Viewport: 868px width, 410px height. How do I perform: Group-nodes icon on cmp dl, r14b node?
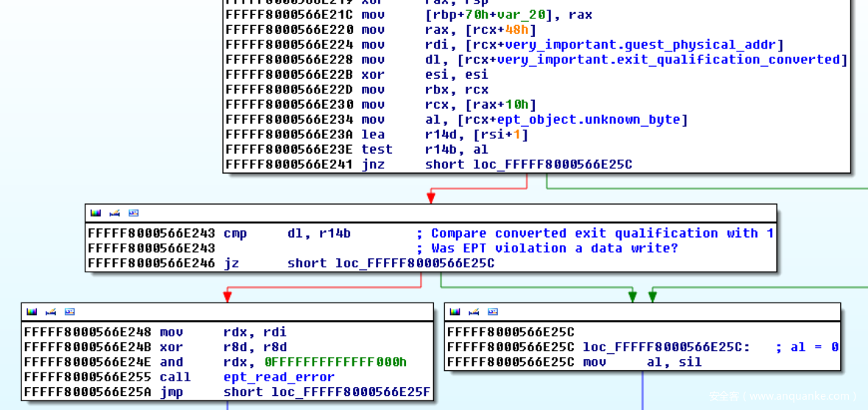(x=133, y=213)
